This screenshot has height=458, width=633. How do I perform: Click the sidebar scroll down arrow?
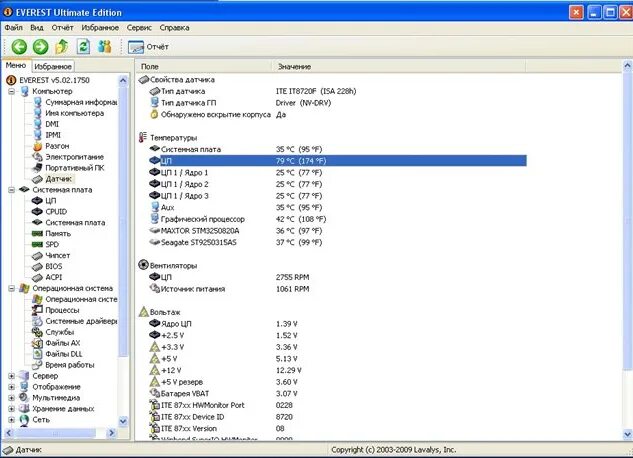click(123, 421)
